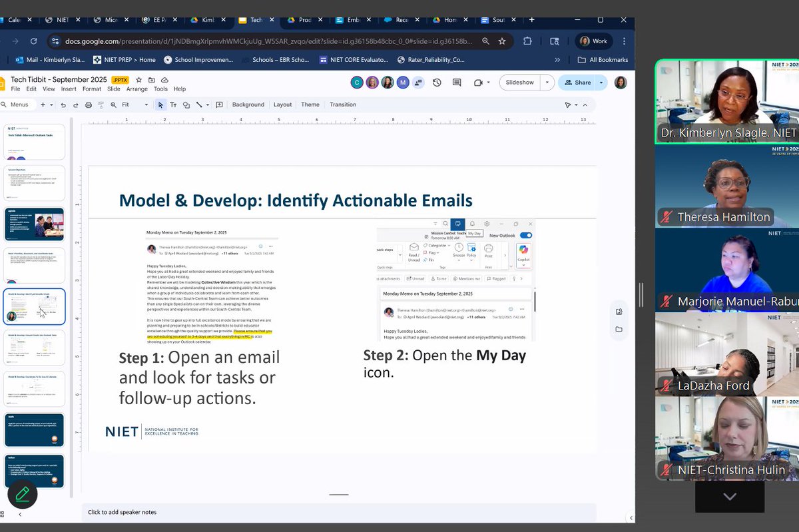
Task: Open the Chrome extensions puzzle icon
Action: click(527, 41)
